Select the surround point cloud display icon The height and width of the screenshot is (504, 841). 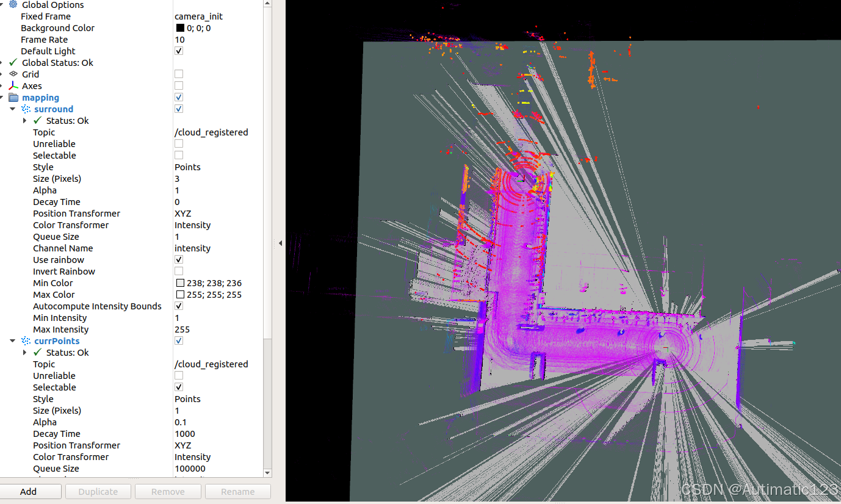point(26,109)
